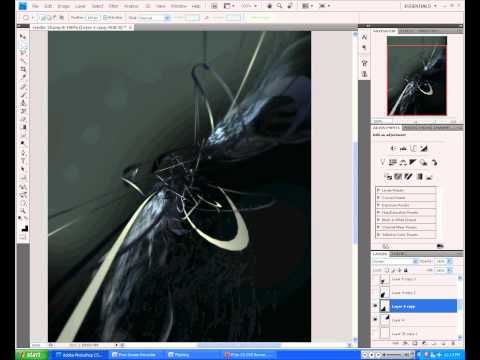
Task: Open the Layer menu
Action: click(x=80, y=6)
